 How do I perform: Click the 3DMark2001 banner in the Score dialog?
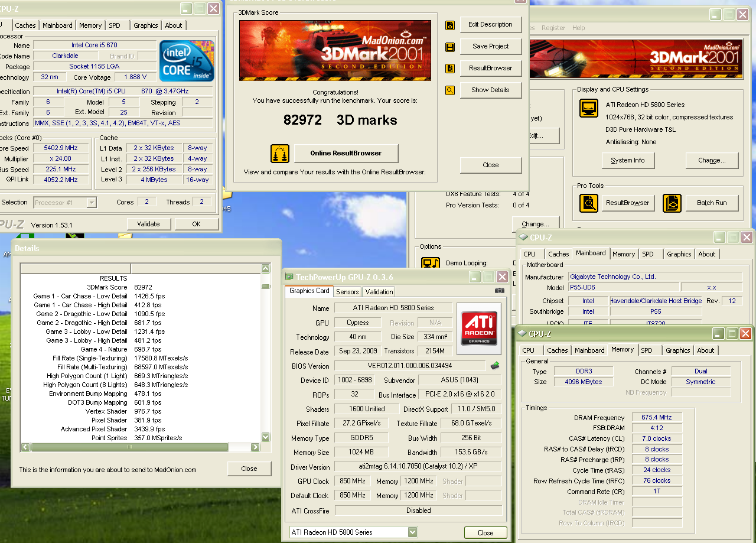click(335, 50)
